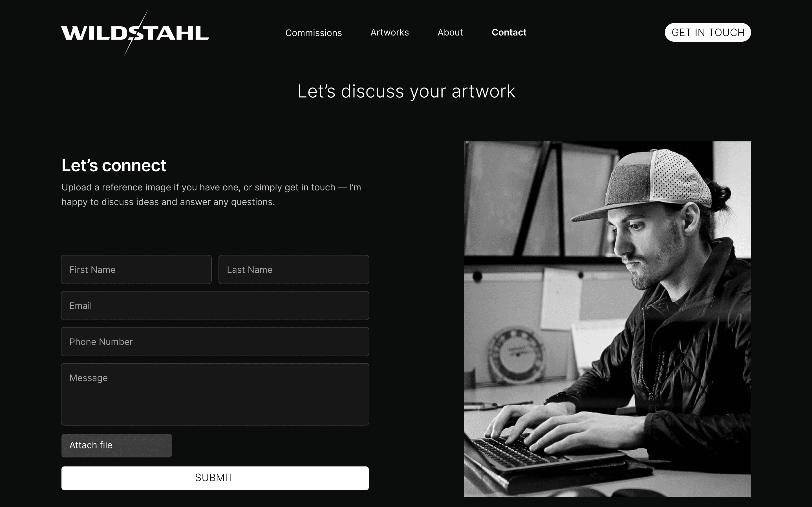Select the Phone Number field
The height and width of the screenshot is (507, 812).
215,342
